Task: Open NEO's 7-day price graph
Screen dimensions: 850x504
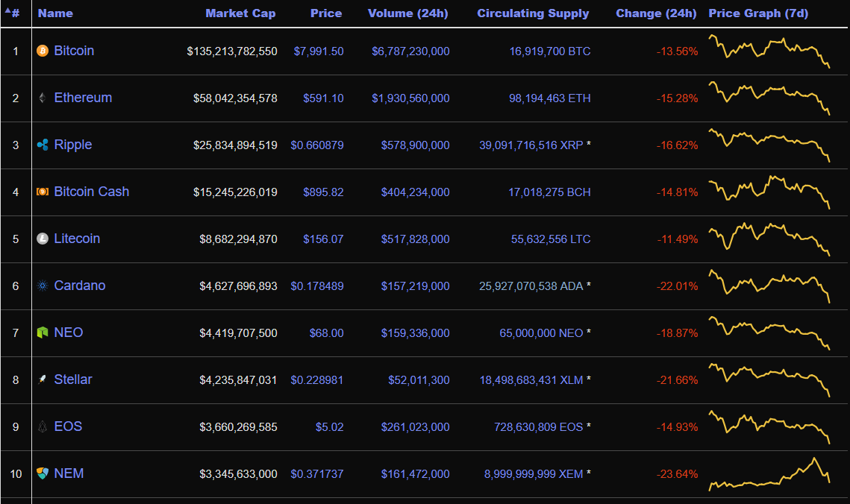Action: [x=769, y=333]
